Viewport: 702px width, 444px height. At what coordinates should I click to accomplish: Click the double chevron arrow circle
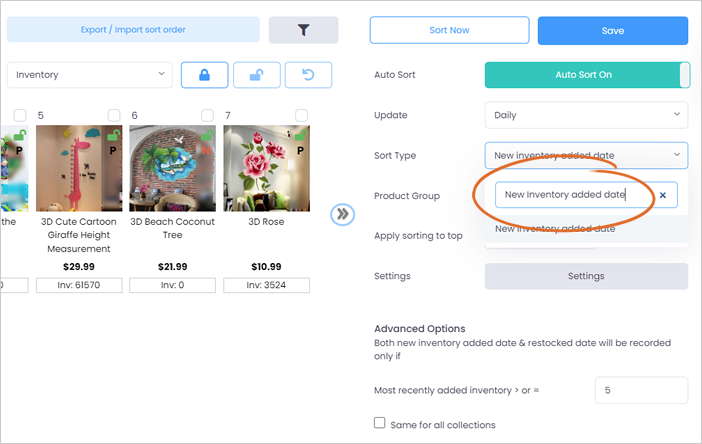click(x=342, y=214)
